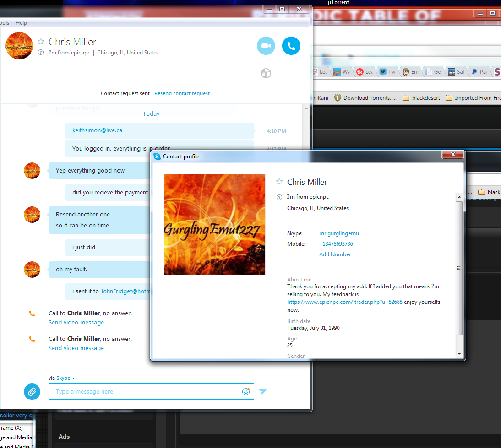The image size is (501, 448).
Task: Open the epicnpc itrader feedback link
Action: [344, 302]
